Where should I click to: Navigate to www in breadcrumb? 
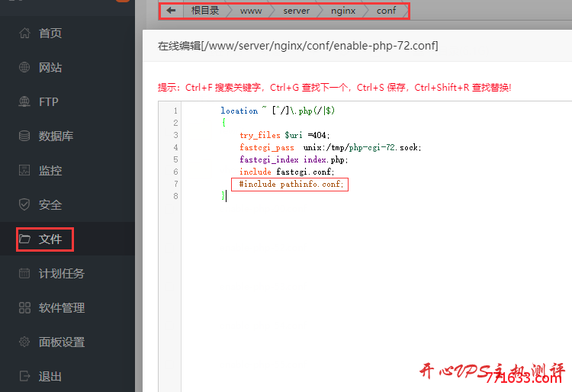251,11
